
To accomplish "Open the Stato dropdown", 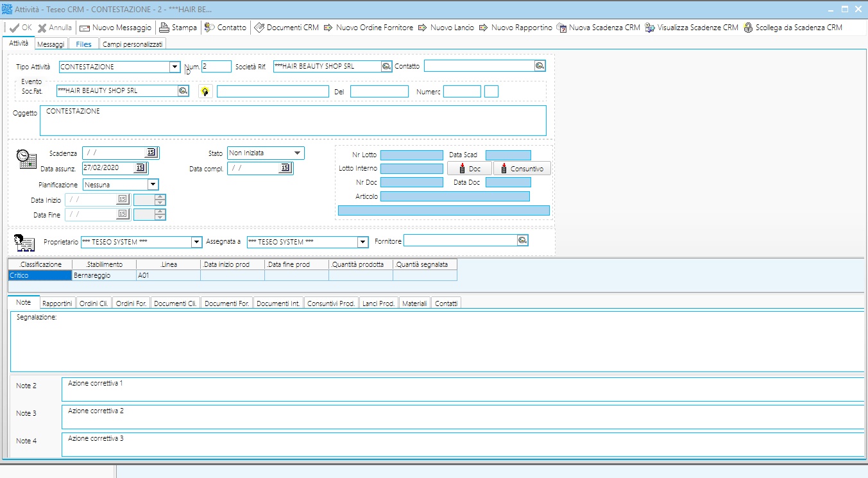I will click(298, 153).
